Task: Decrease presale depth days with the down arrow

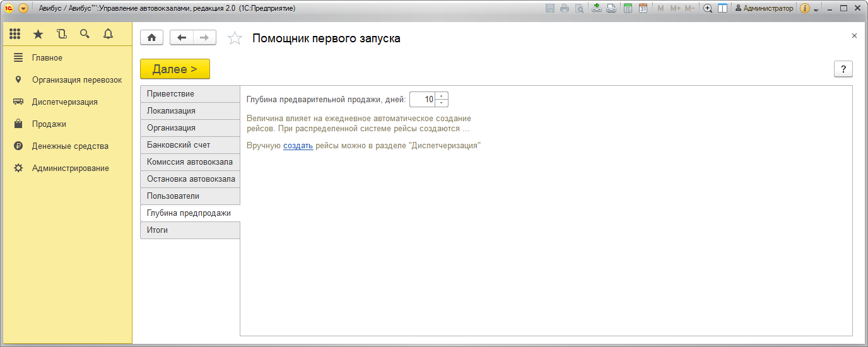Action: pos(442,103)
